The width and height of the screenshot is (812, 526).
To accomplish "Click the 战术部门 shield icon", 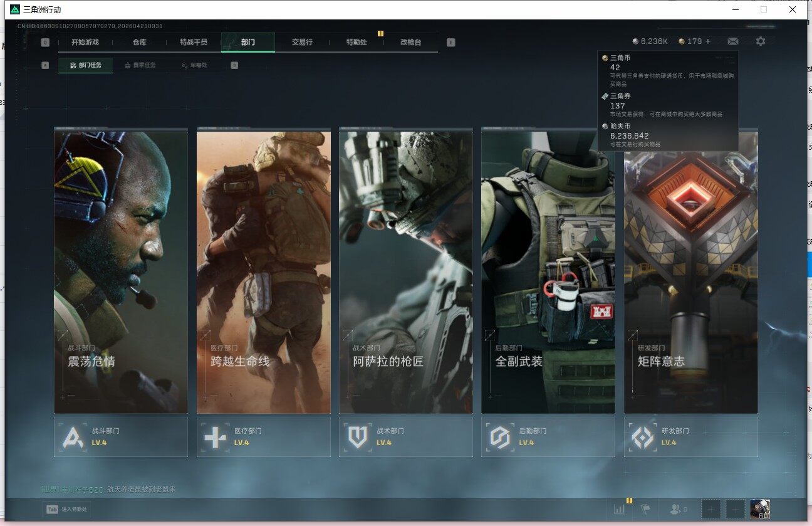I will 358,437.
